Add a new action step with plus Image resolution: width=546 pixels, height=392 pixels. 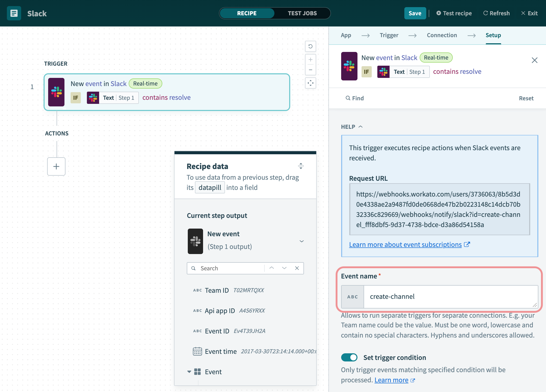56,166
